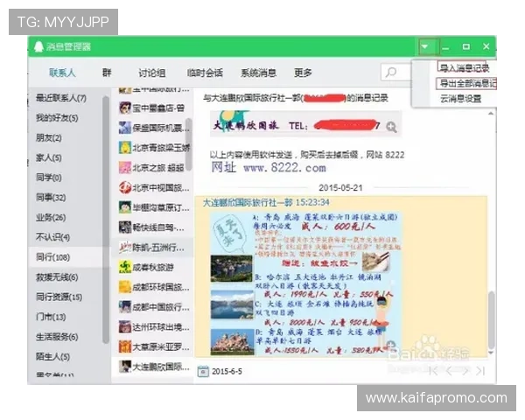This screenshot has height=420, width=525.
Task: Select 朋友(2) group
Action: (x=48, y=137)
